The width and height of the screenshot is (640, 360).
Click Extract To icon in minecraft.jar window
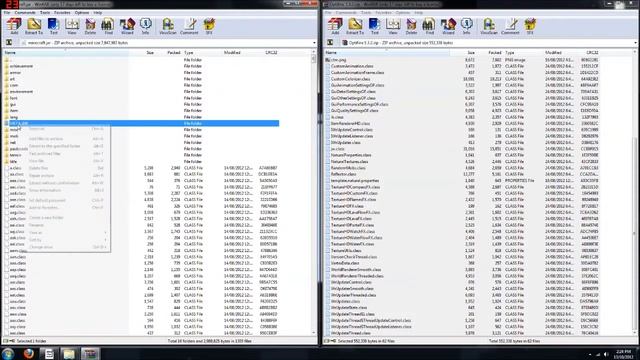tap(34, 26)
